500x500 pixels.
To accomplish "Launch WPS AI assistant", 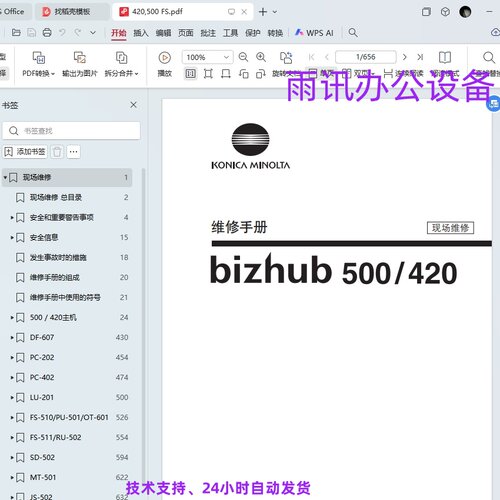I will pyautogui.click(x=314, y=33).
